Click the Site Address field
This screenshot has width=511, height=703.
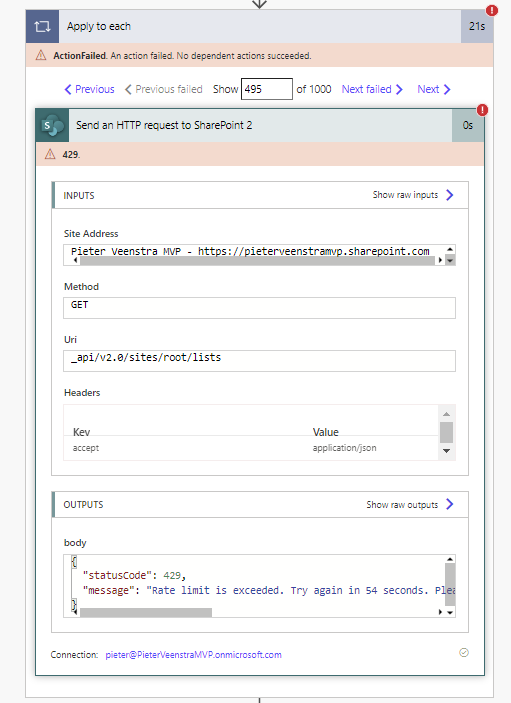[259, 255]
